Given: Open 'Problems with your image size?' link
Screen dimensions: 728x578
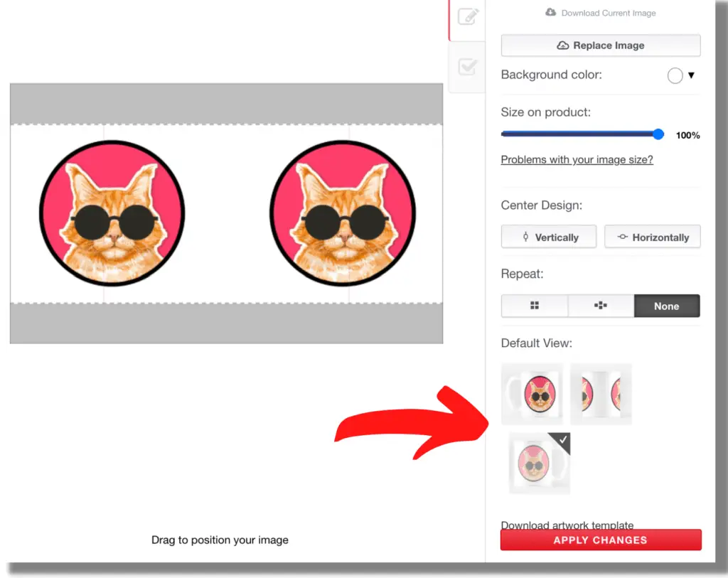Looking at the screenshot, I should 577,160.
